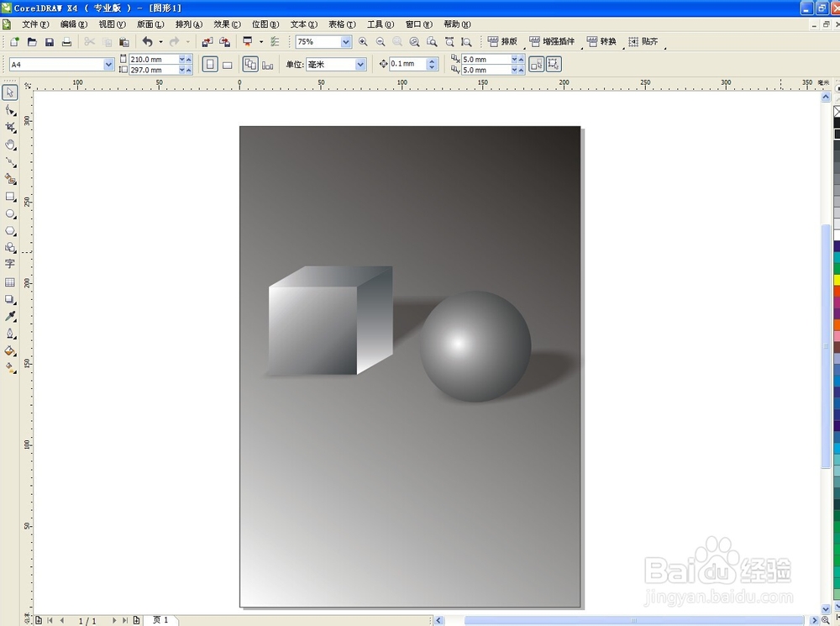Select the Text tool
840x626 pixels.
pyautogui.click(x=10, y=264)
